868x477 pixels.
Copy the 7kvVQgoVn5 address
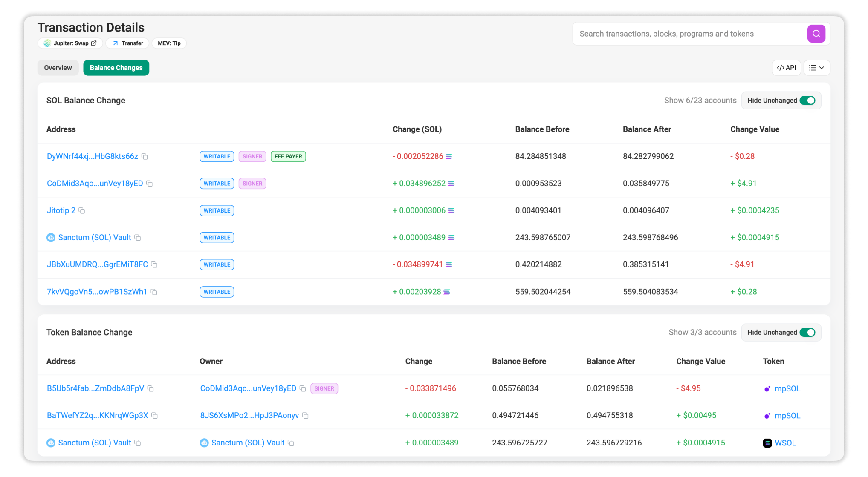coord(153,292)
